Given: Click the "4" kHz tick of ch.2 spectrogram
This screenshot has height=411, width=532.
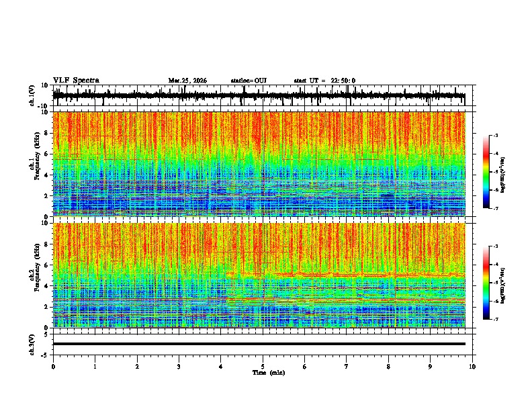Looking at the screenshot, I should (x=47, y=286).
